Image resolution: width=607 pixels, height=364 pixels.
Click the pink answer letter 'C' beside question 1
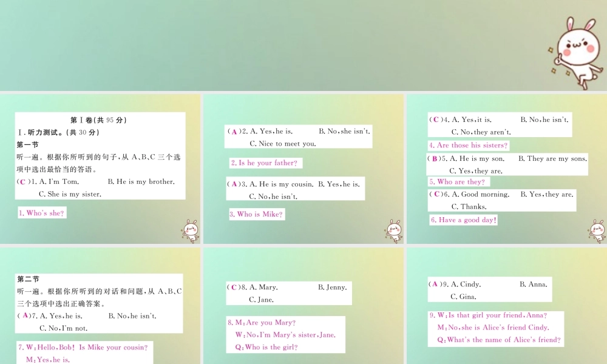pos(22,182)
